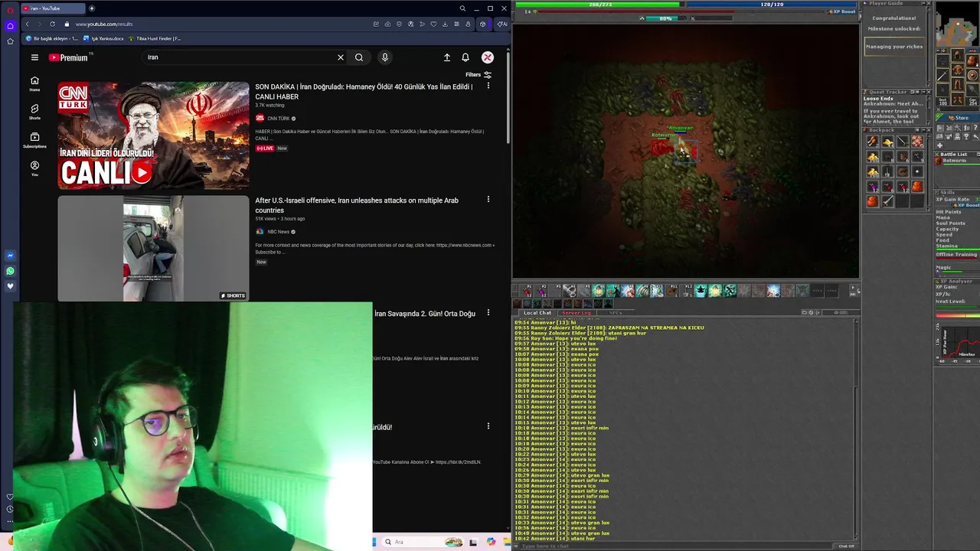980x551 pixels.
Task: Reload the page in the Opera browser
Action: point(52,24)
